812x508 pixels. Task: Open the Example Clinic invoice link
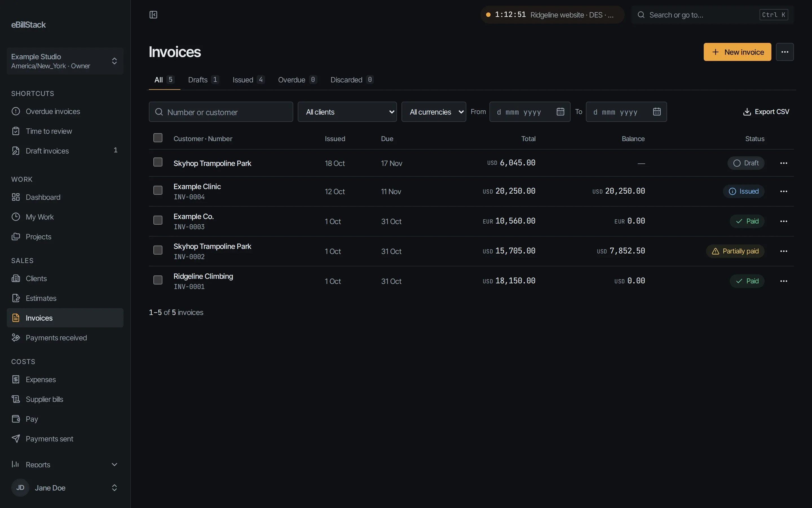tap(197, 187)
